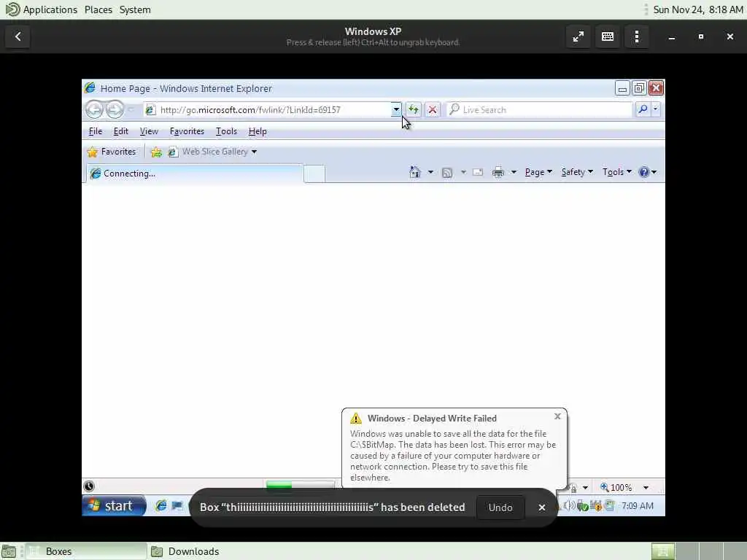Toggle fullscreen for the Windows XP box
This screenshot has width=747, height=560.
click(x=578, y=36)
